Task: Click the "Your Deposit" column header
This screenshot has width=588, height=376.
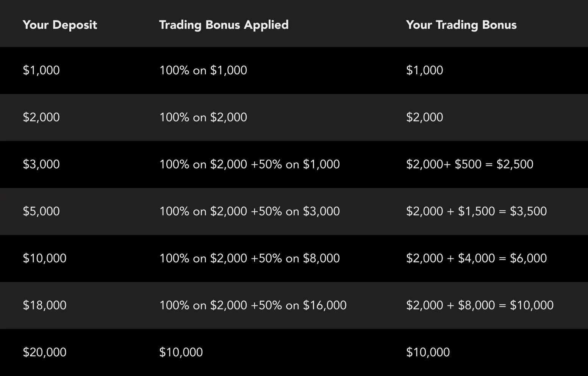Action: [x=60, y=25]
